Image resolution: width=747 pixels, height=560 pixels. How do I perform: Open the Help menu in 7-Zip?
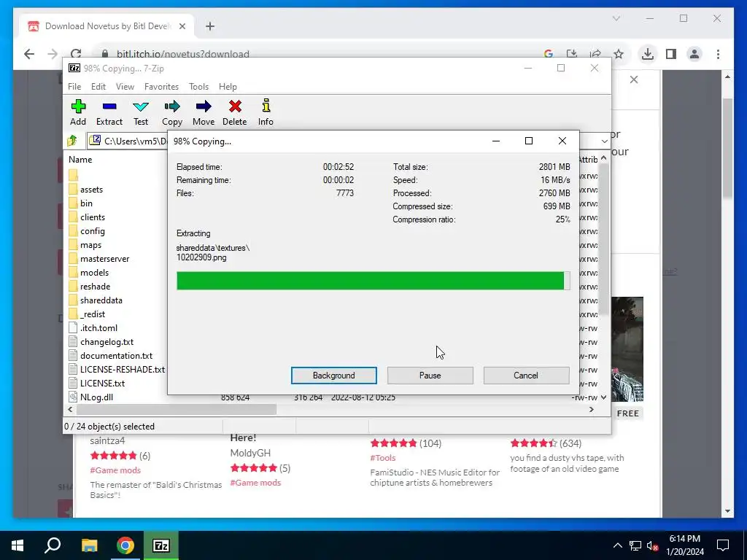click(x=228, y=87)
